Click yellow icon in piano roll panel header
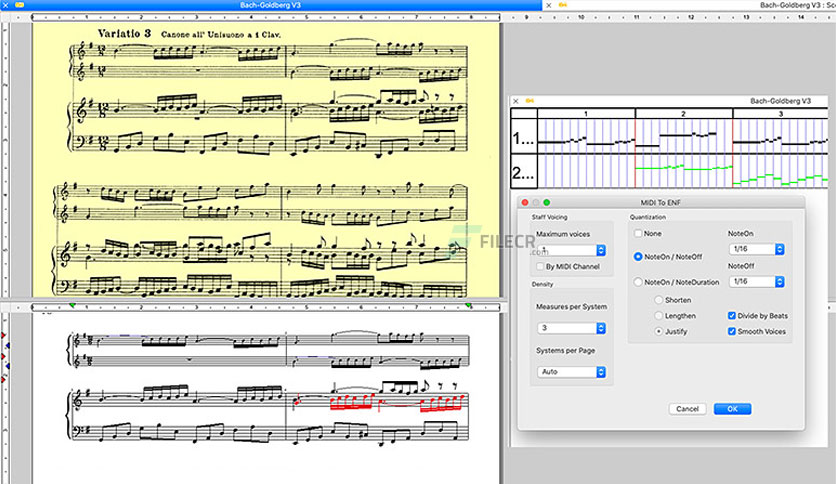The height and width of the screenshot is (484, 836). [x=529, y=101]
